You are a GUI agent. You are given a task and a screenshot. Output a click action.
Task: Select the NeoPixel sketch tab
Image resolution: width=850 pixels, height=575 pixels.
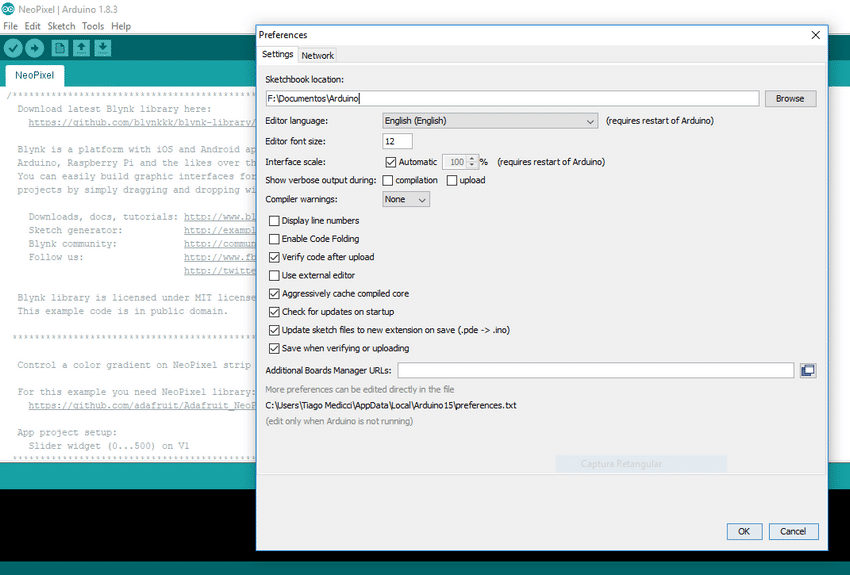click(35, 75)
